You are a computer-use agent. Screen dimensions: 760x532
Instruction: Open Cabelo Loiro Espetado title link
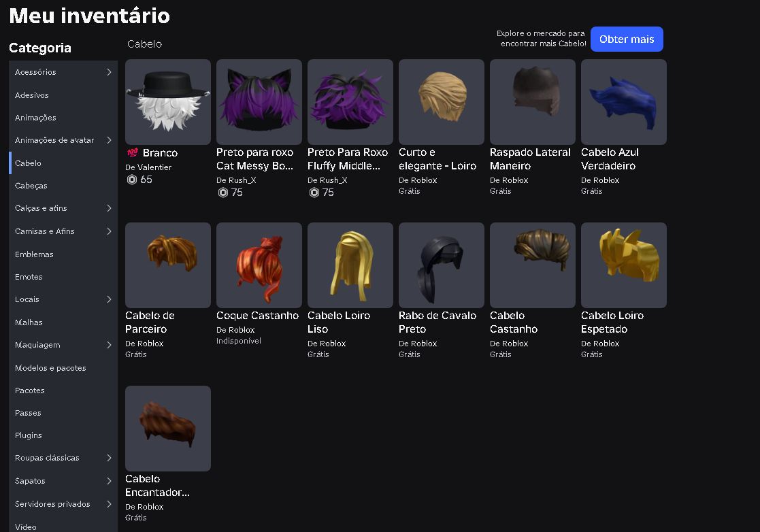pyautogui.click(x=612, y=322)
